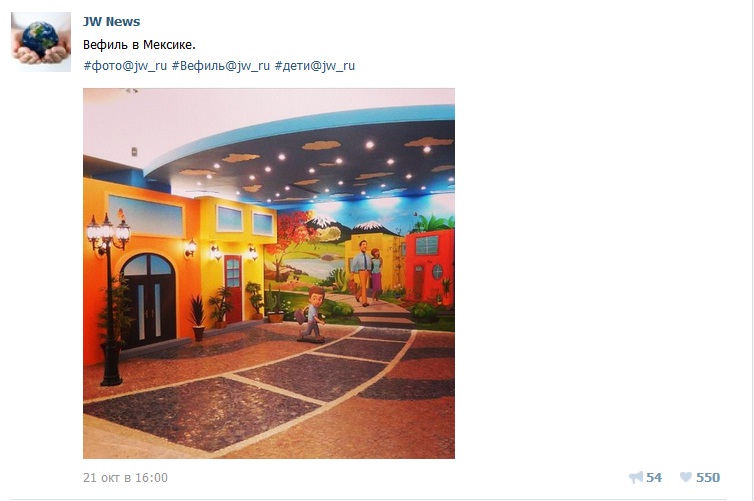The height and width of the screenshot is (501, 754).
Task: Select the post text Вефиль в Мексике.
Action: coord(139,45)
